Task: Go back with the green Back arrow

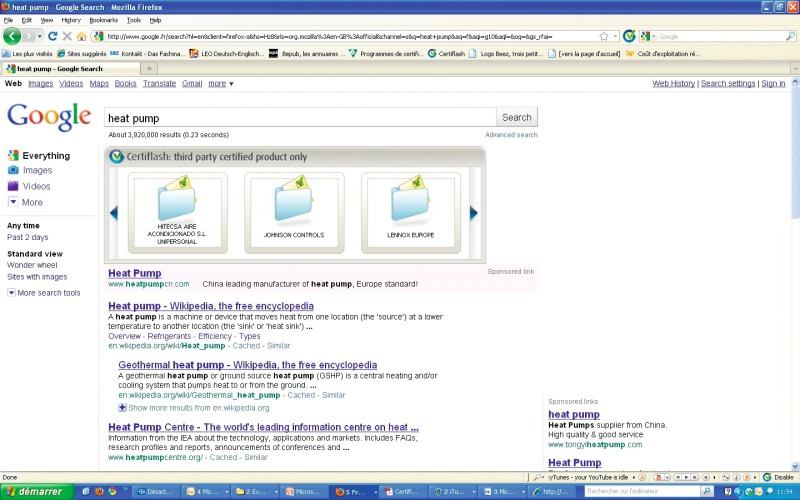Action: [12, 36]
